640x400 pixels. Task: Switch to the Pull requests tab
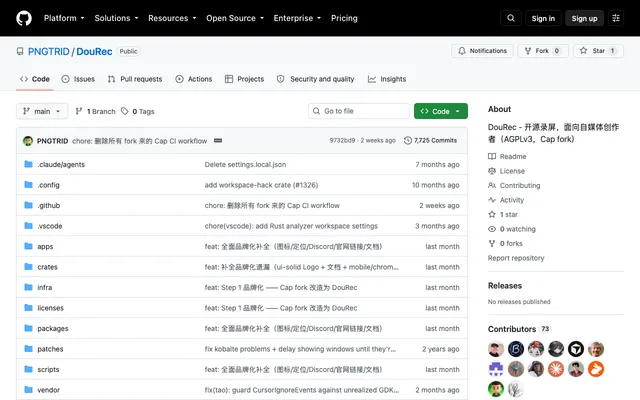(135, 79)
